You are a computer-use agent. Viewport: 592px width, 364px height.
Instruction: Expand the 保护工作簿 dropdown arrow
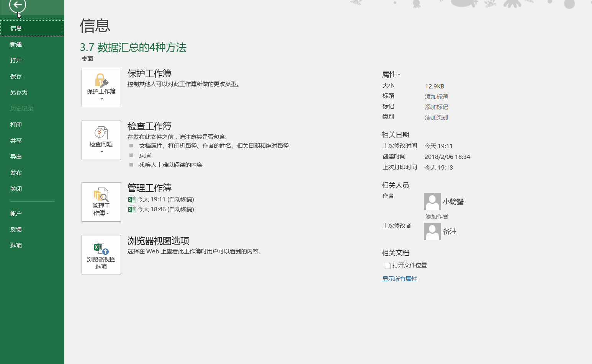[101, 99]
